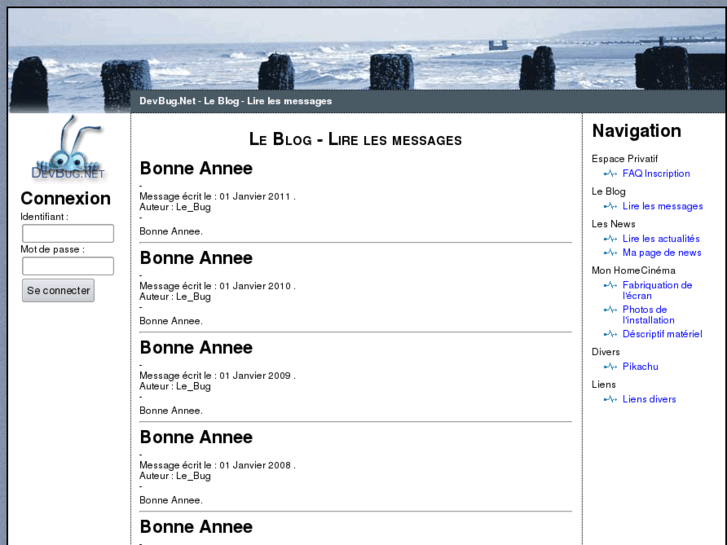
Task: Click the bullet icon beside Lire les messages
Action: point(610,206)
